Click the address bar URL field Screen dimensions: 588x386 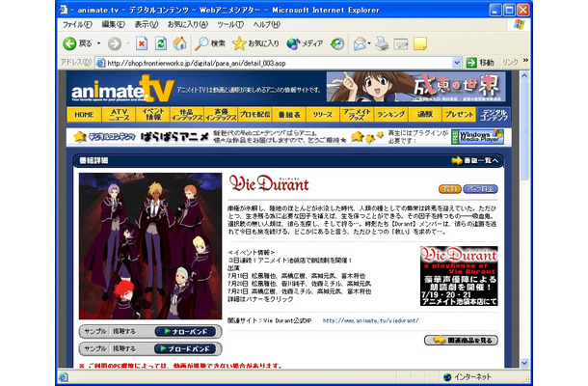[279, 63]
